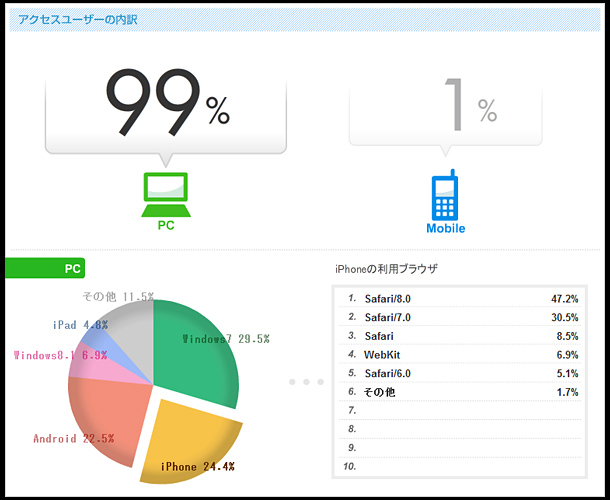
Task: Click the Windows7 29.5% label
Action: pyautogui.click(x=226, y=339)
